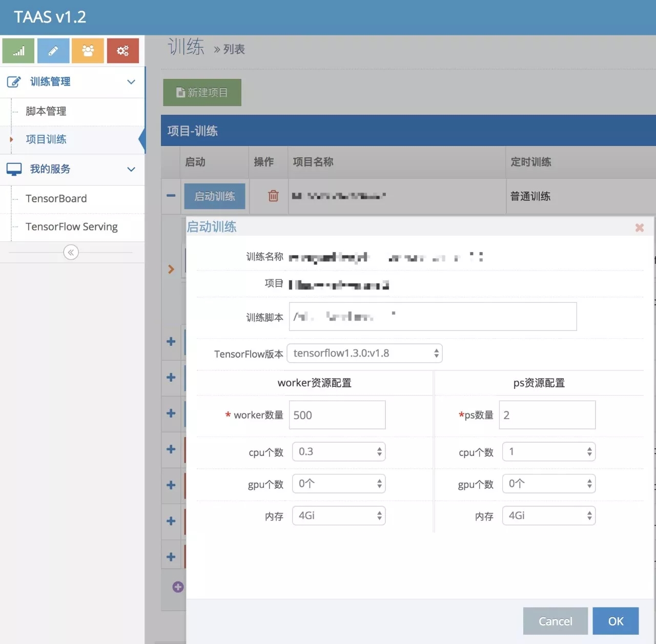Screen dimensions: 656x644
Task: Open the ps gpu个数 dropdown
Action: pyautogui.click(x=548, y=484)
